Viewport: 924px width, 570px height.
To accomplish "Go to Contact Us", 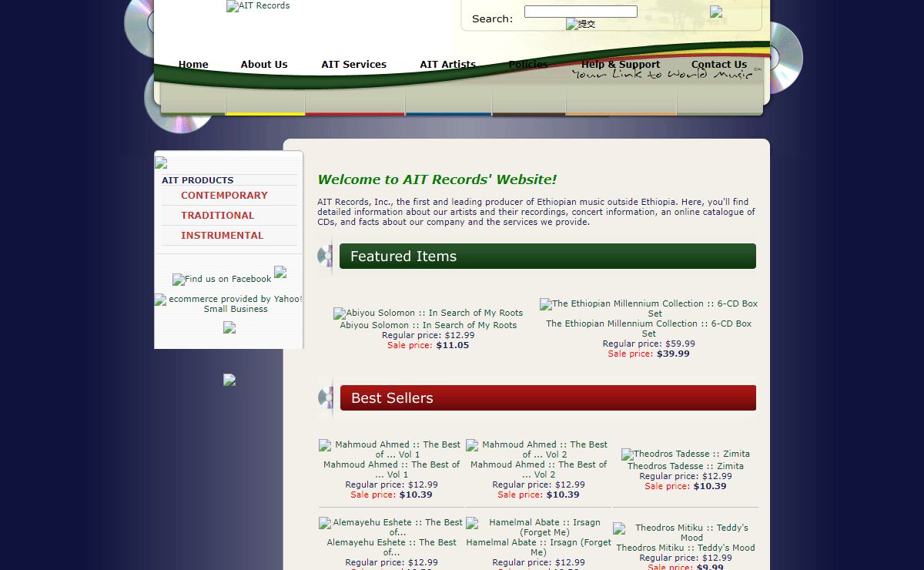I will tap(719, 65).
